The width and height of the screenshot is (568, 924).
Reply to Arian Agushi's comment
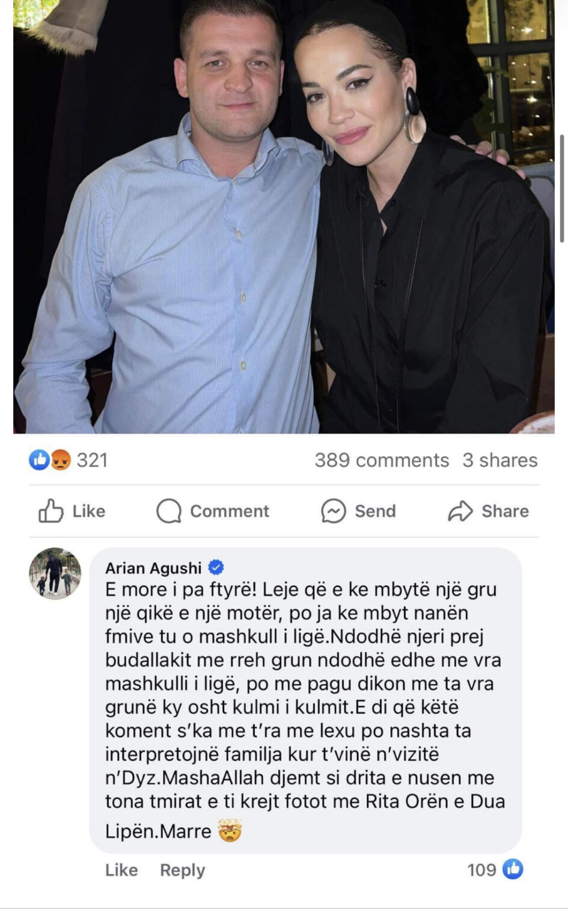pyautogui.click(x=182, y=870)
